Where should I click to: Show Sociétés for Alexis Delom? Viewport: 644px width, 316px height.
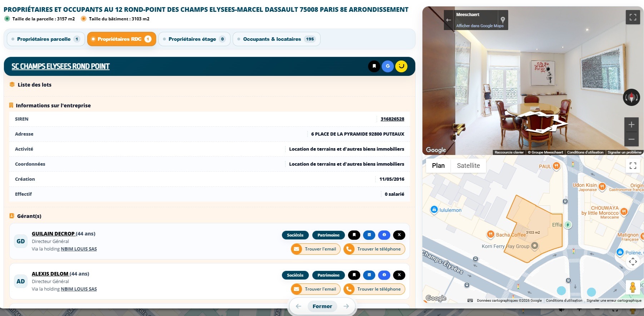click(295, 275)
